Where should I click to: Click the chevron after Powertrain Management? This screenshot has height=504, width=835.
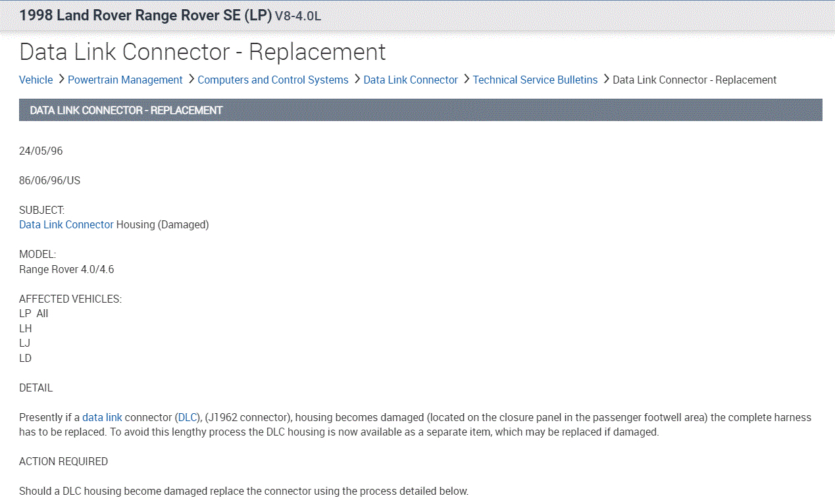191,79
